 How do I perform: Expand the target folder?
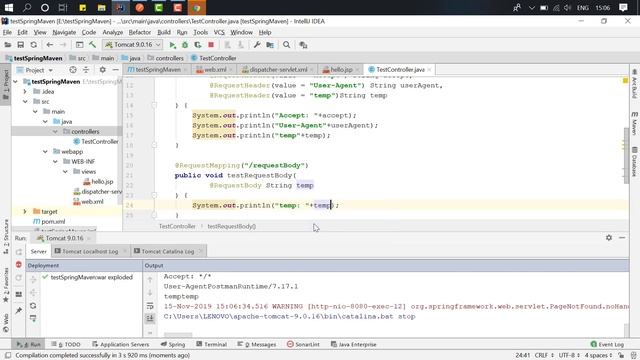25,211
